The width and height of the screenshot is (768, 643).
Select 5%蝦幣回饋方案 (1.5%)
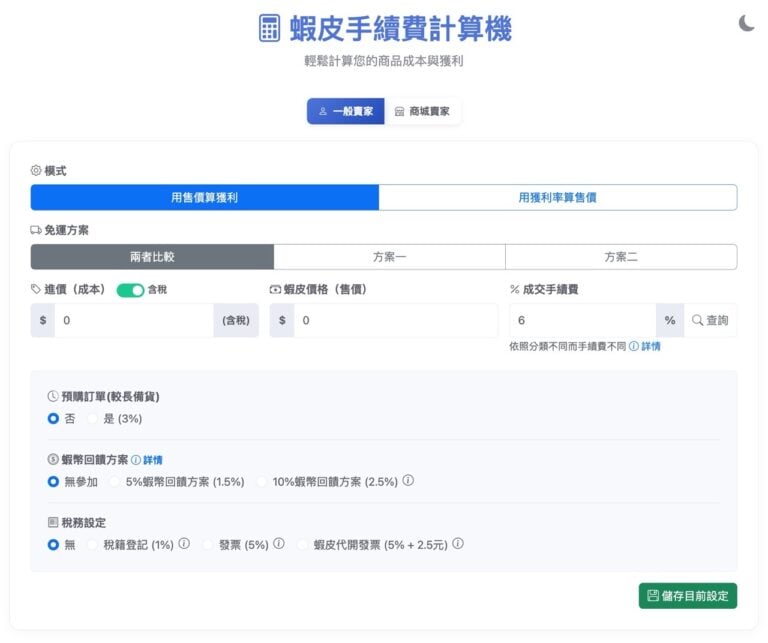[x=114, y=481]
